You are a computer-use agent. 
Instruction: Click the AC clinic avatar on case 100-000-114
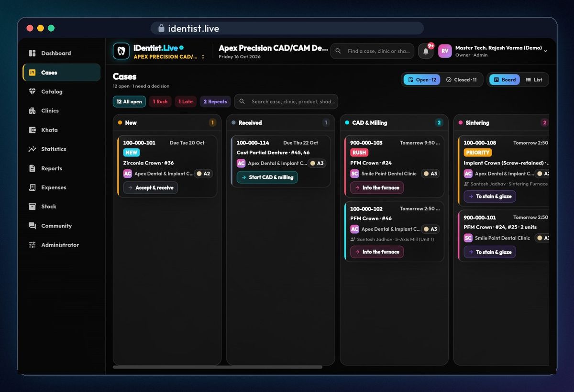(241, 163)
